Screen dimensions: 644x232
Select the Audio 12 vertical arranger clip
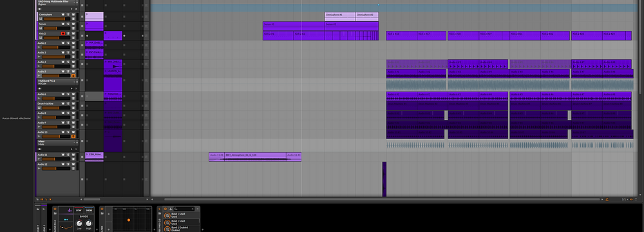coord(384,179)
